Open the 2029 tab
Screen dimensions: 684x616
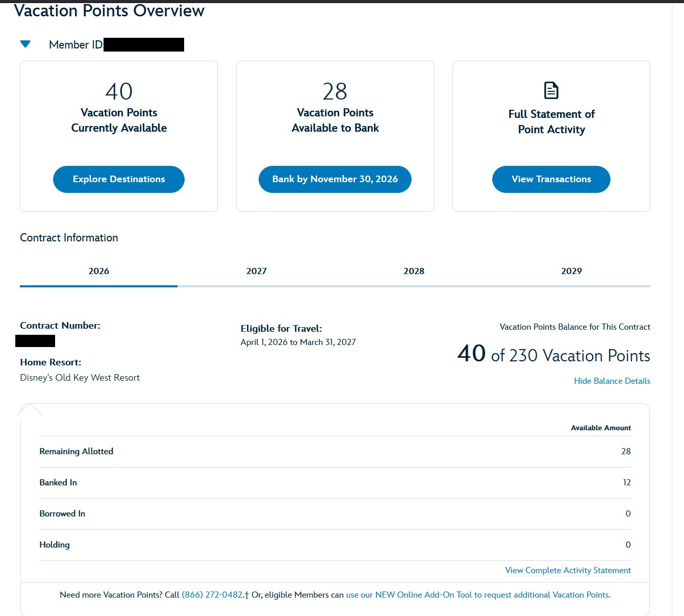571,271
